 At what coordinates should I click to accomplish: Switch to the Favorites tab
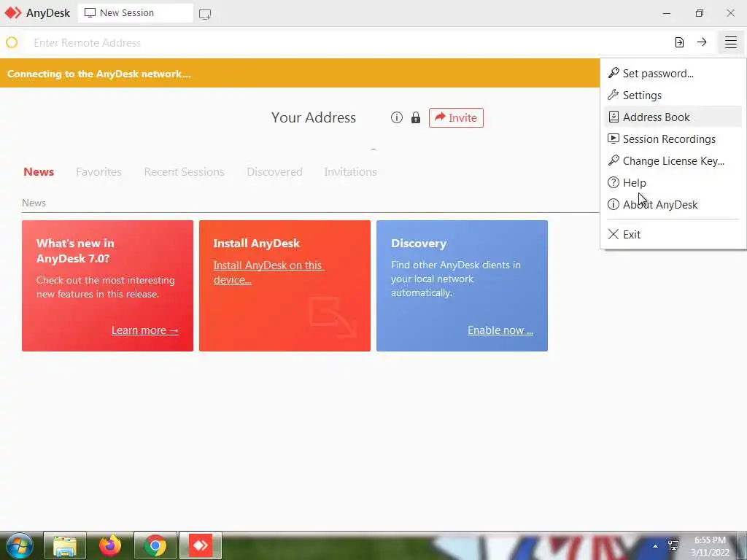pos(98,172)
